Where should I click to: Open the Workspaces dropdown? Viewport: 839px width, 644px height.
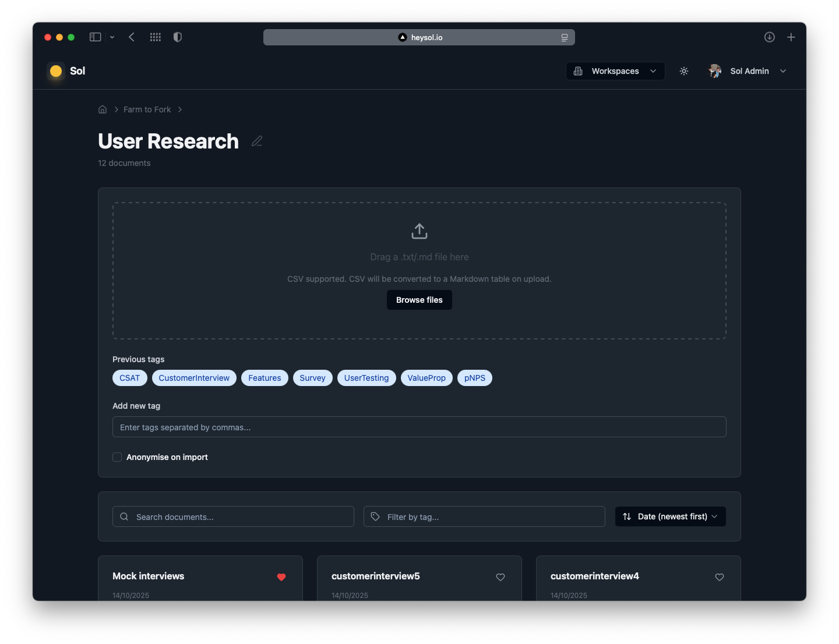pos(615,71)
